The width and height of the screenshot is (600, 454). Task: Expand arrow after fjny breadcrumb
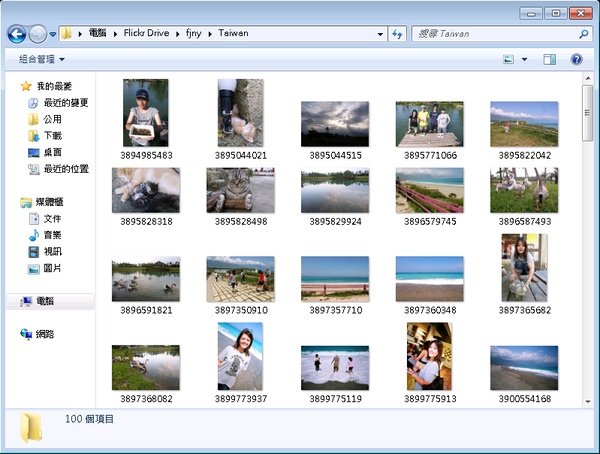[210, 34]
